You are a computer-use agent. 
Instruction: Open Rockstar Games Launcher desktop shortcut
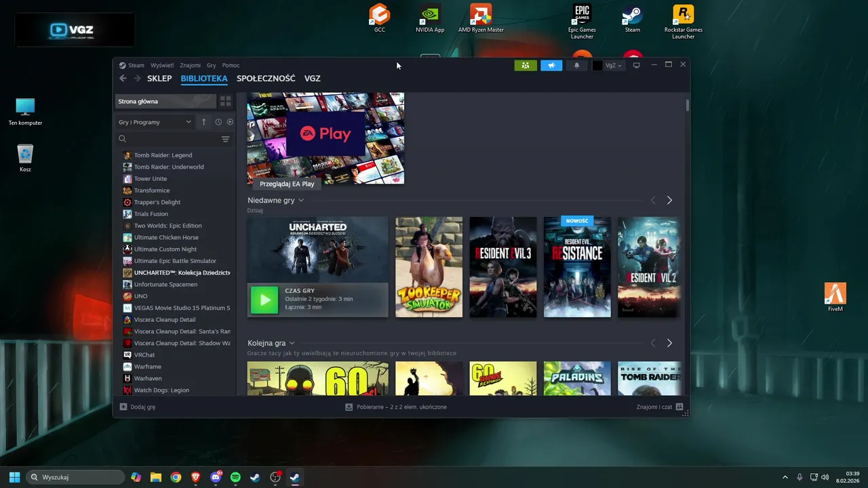click(x=683, y=21)
